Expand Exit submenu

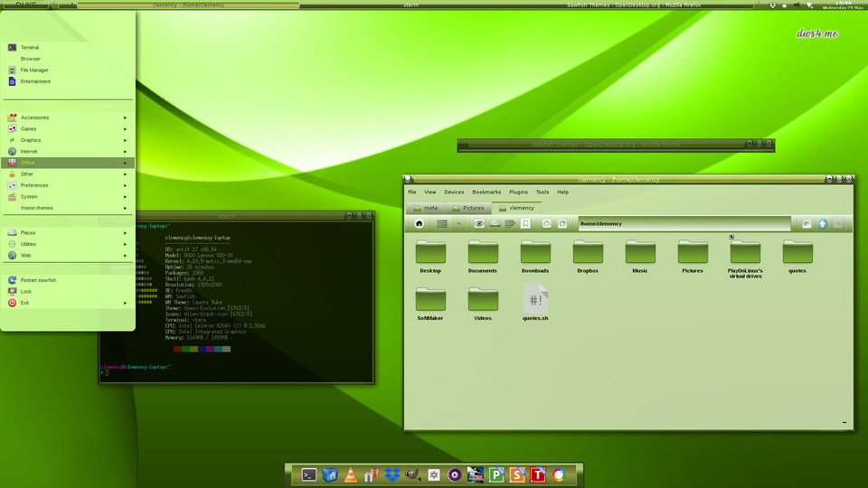coord(68,303)
